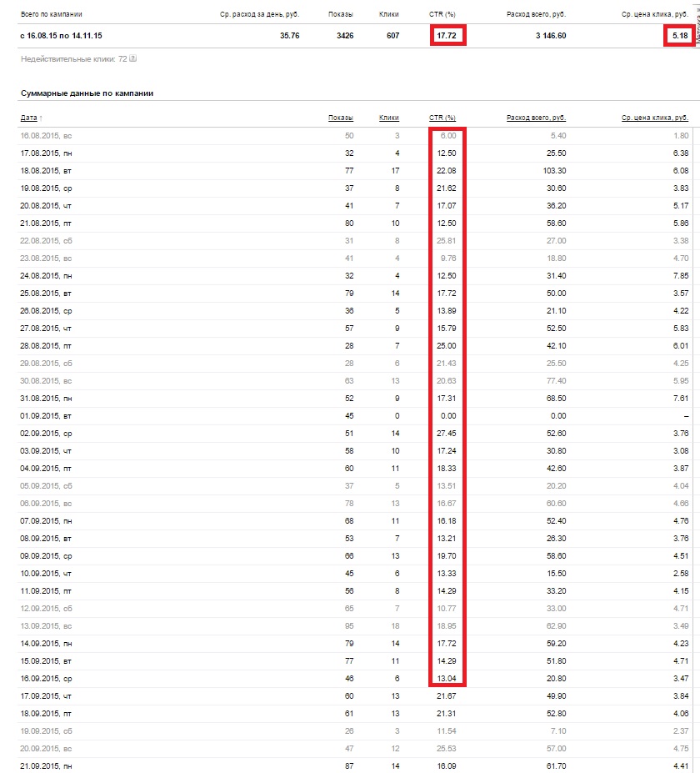This screenshot has width=700, height=773.
Task: Sort table by Клики column header
Action: pos(389,118)
